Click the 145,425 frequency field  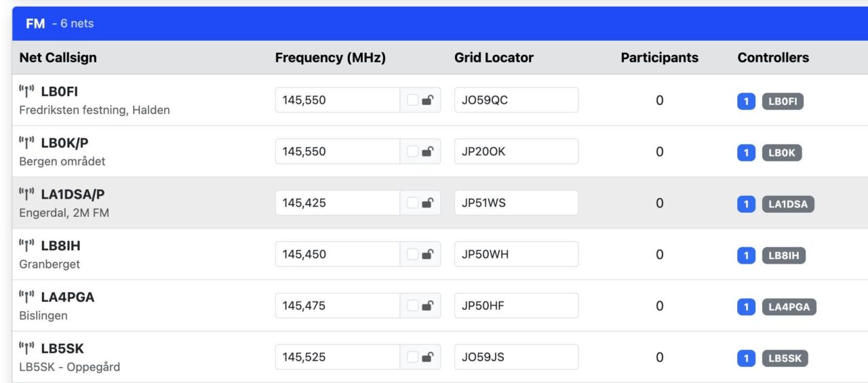point(338,203)
